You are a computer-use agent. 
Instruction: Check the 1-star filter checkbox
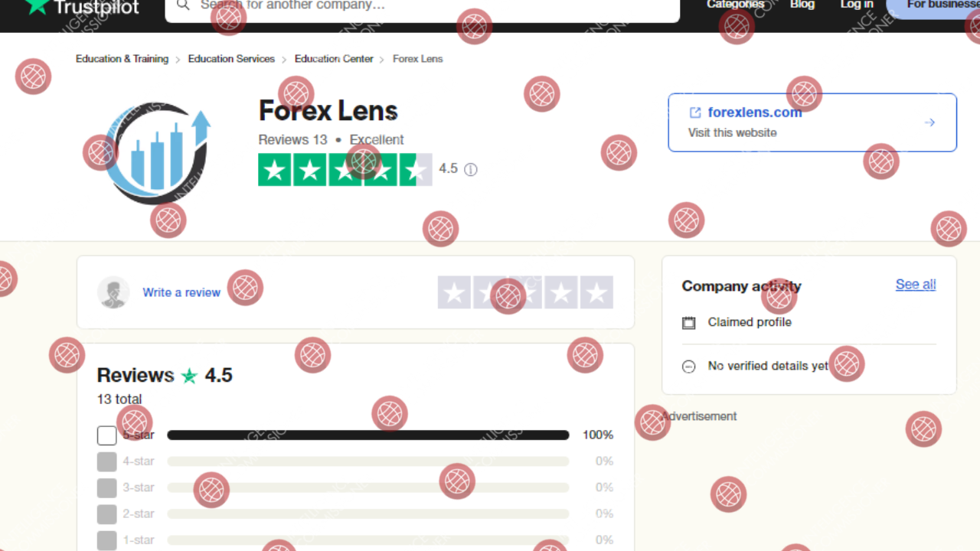coord(107,540)
